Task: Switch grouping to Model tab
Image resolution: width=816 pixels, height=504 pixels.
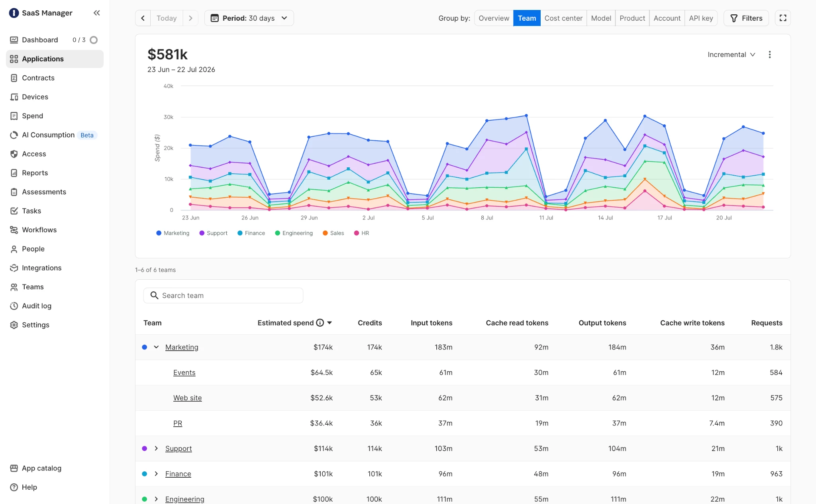Action: (x=601, y=18)
